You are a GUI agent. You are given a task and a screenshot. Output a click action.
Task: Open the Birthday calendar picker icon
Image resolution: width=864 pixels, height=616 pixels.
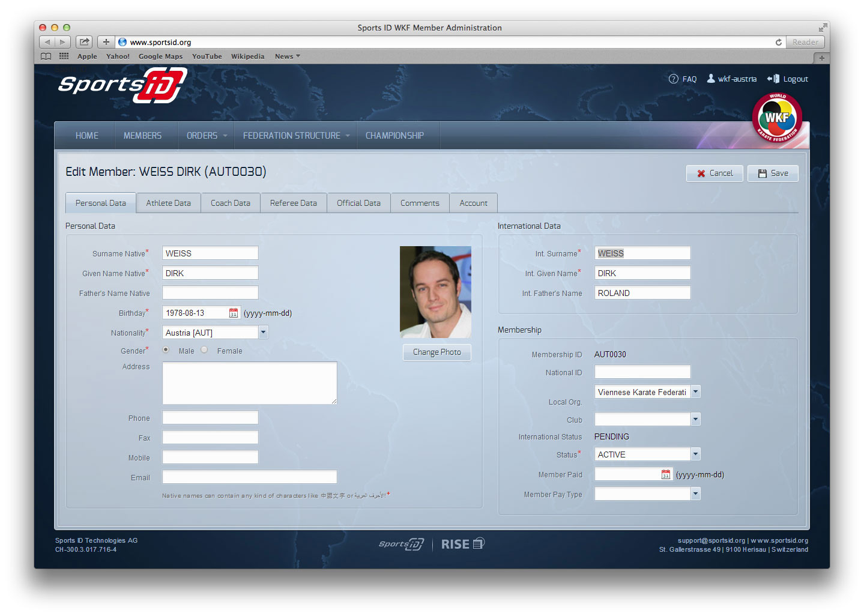[x=234, y=313]
